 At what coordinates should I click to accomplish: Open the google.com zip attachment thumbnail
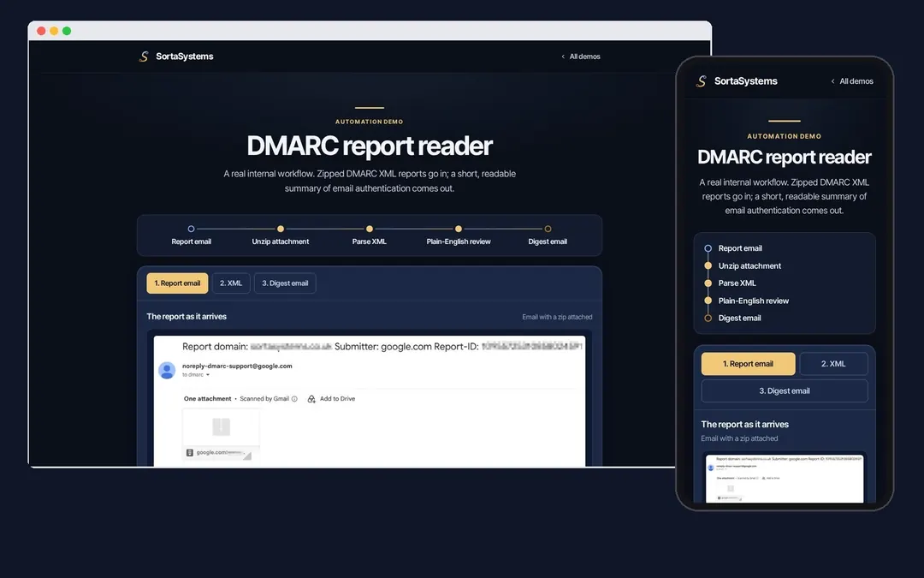point(221,435)
